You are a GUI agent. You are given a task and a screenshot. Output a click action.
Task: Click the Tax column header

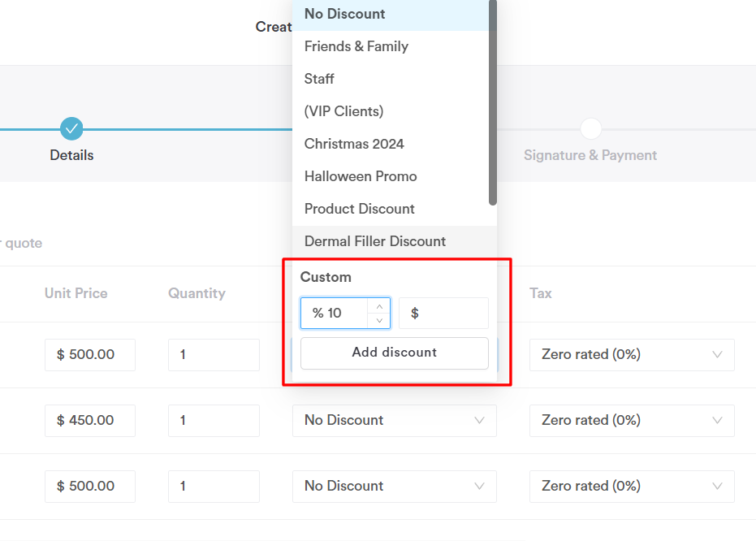click(x=541, y=293)
